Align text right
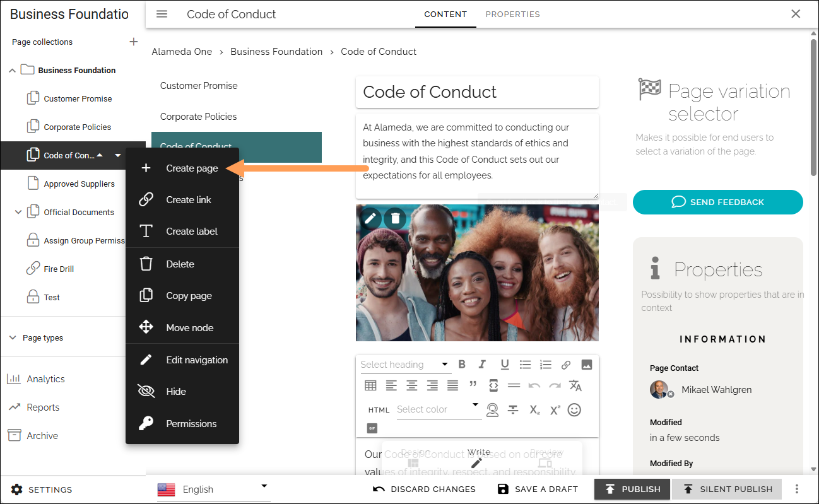Screen dimensions: 819x504 click(x=432, y=385)
